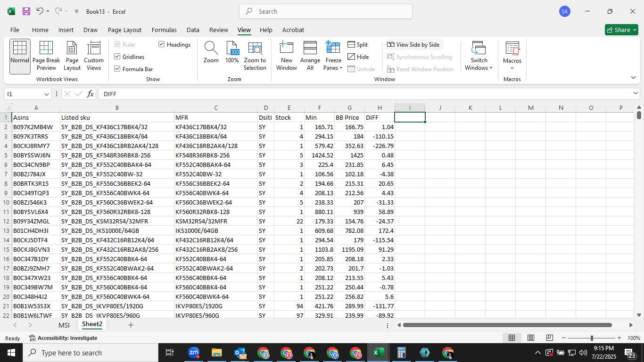644x362 pixels.
Task: Switch to Page Layout view
Action: coord(72,56)
